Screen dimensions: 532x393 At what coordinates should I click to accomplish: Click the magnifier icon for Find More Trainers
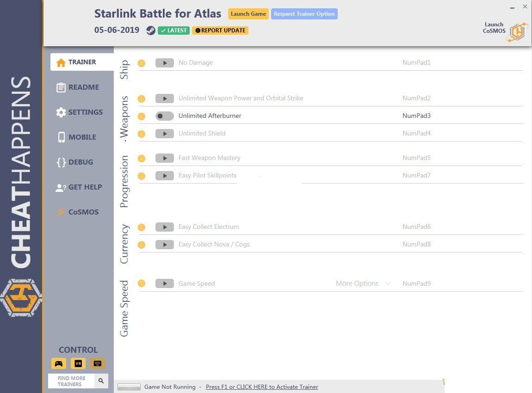(101, 381)
